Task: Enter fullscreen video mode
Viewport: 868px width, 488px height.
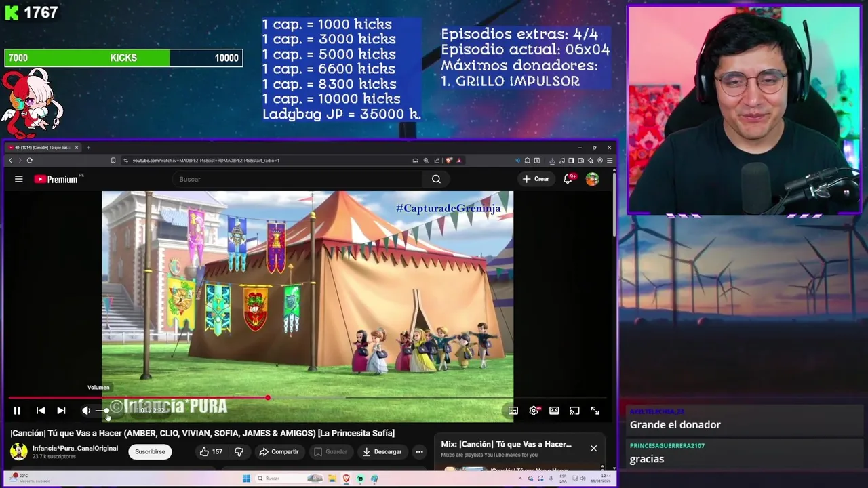Action: point(595,411)
